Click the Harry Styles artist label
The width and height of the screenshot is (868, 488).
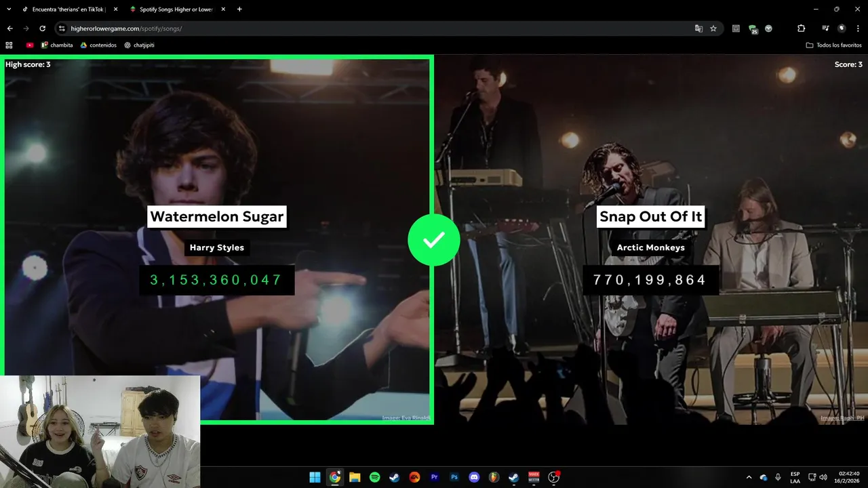217,247
